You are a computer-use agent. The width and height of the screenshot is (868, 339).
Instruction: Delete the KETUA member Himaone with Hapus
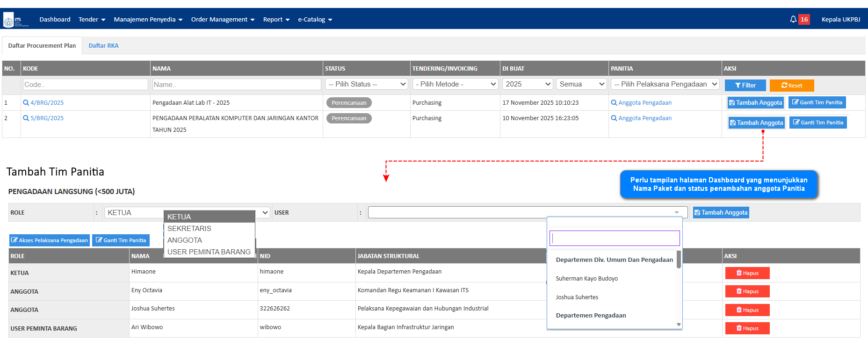747,273
